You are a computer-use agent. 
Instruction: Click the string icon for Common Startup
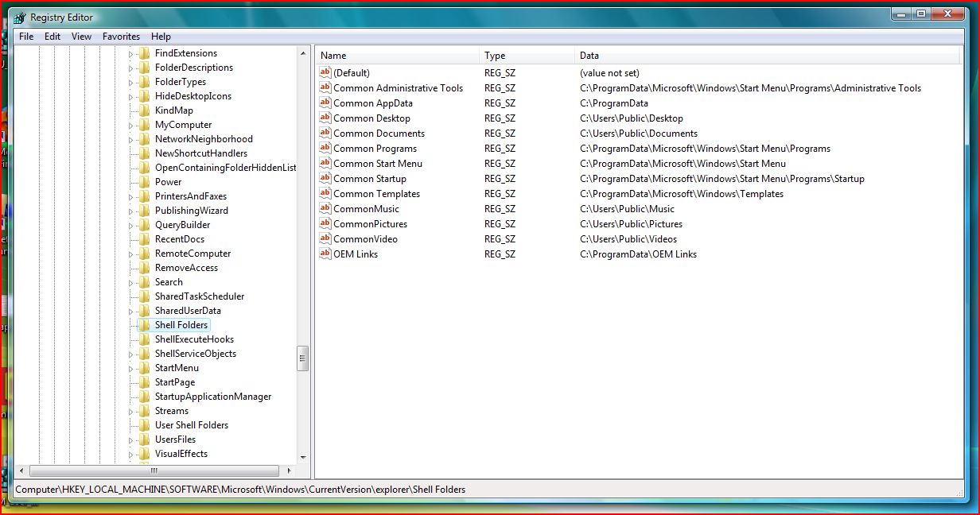click(x=325, y=178)
